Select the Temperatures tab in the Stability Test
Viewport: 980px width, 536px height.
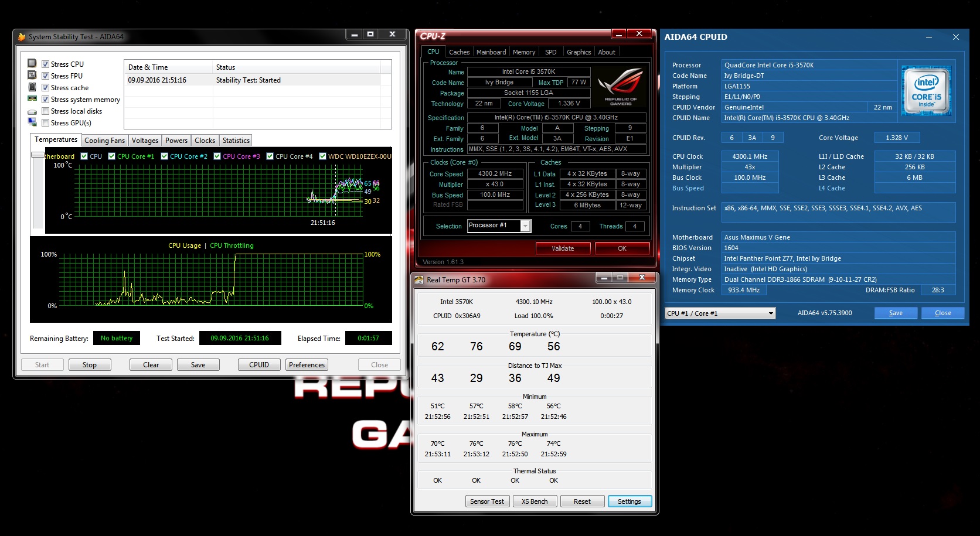pyautogui.click(x=56, y=139)
